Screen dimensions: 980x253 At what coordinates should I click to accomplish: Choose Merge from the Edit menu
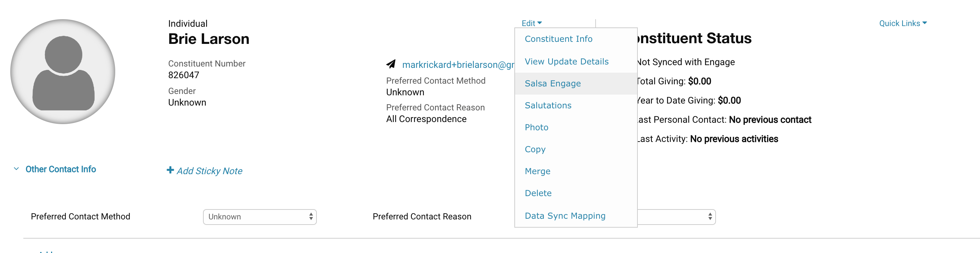tap(537, 171)
